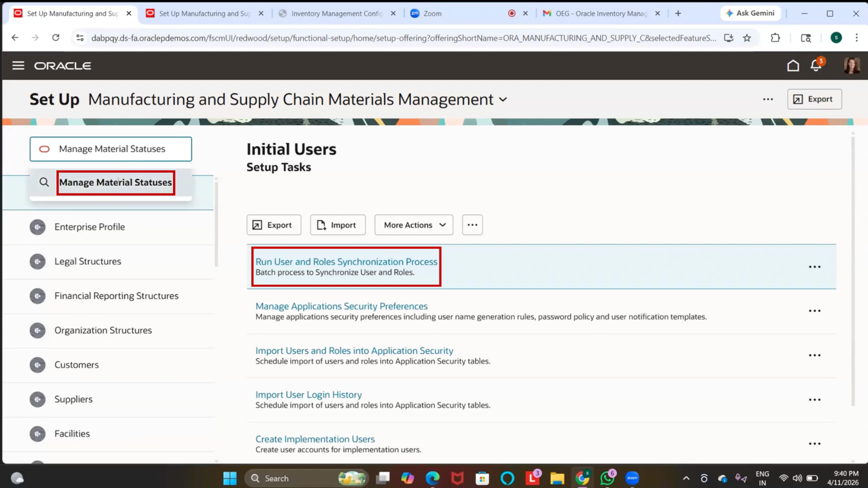Open Run User and Roles Synchronization Process
The height and width of the screenshot is (488, 868).
coord(346,262)
